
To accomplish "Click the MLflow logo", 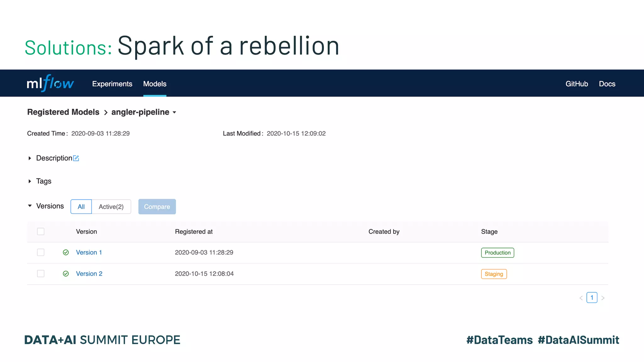I will point(50,83).
